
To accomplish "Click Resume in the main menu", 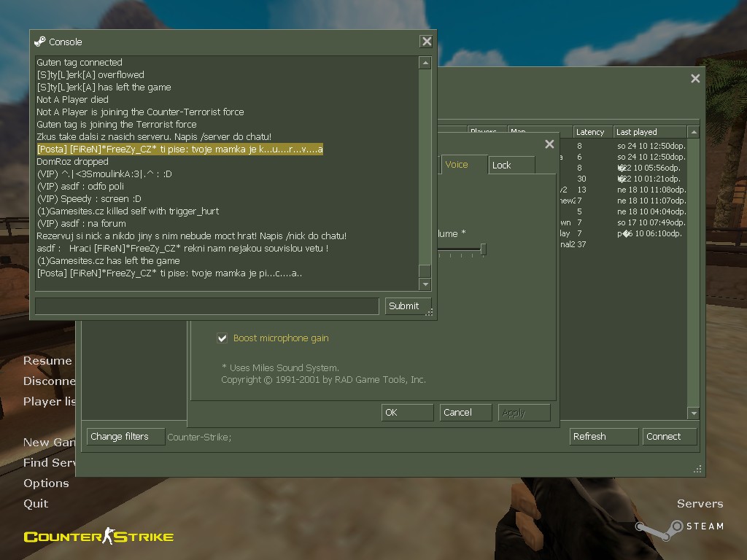I will [x=47, y=360].
